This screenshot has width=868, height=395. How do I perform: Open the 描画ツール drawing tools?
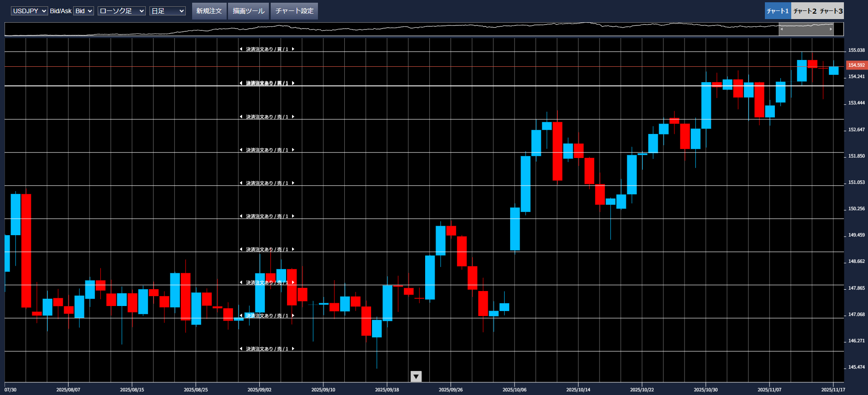248,11
